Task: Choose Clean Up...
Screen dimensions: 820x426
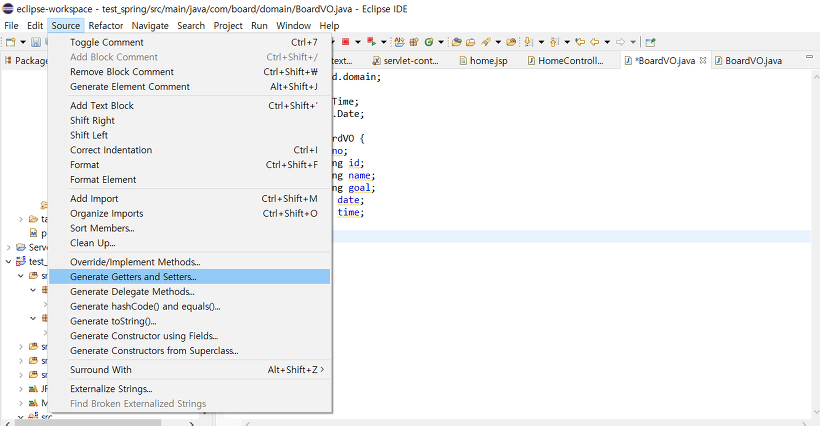Action: click(190, 243)
